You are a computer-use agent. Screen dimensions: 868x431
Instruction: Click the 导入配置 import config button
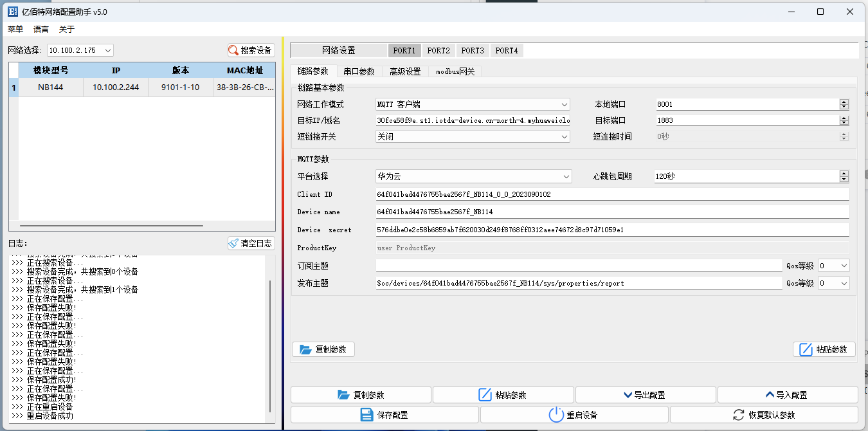(788, 395)
